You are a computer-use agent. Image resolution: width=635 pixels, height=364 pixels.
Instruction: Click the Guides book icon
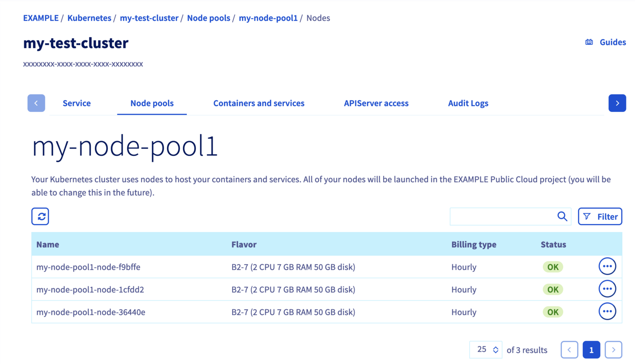click(x=588, y=41)
